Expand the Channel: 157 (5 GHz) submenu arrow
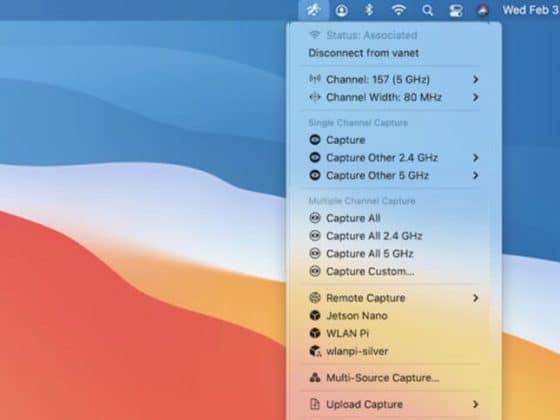The height and width of the screenshot is (420, 560). (x=475, y=79)
